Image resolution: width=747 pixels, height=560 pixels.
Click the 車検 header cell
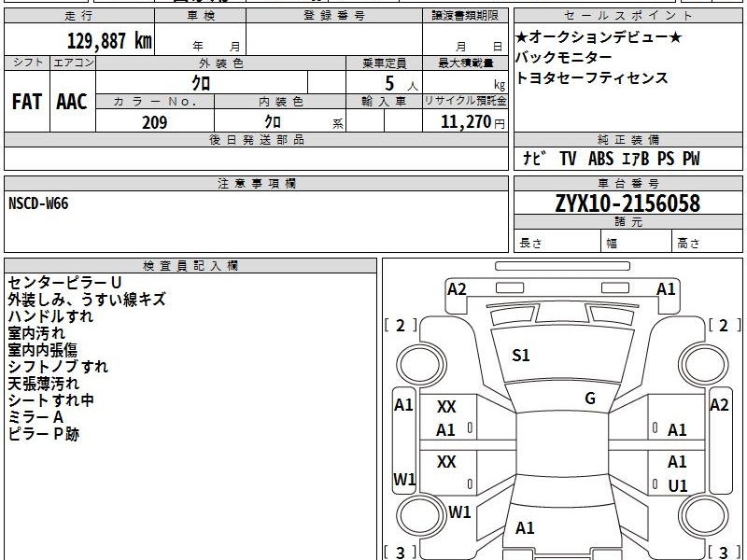pos(201,16)
